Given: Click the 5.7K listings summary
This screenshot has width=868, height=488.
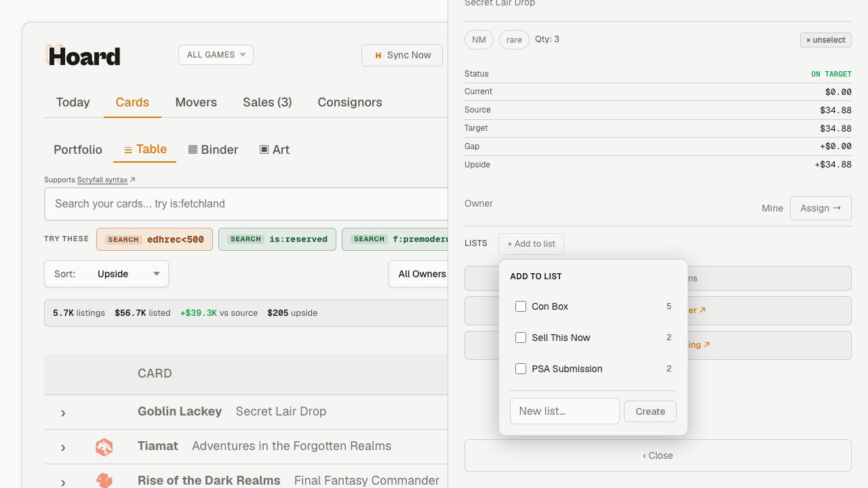Looking at the screenshot, I should pyautogui.click(x=79, y=313).
